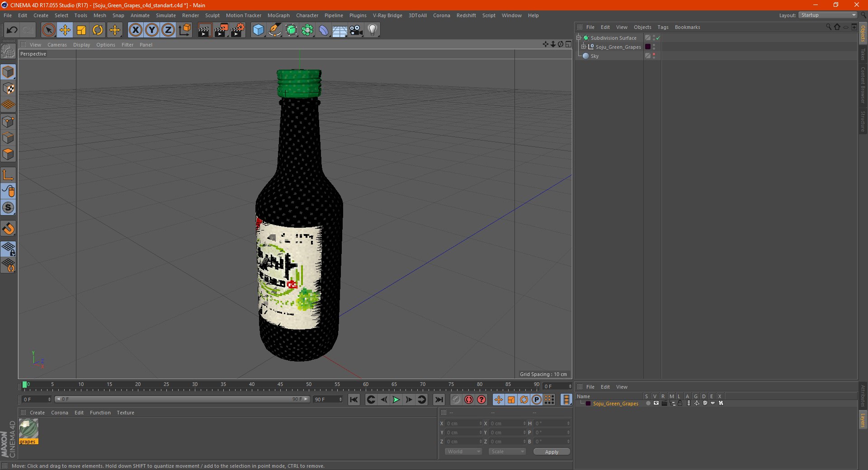The image size is (868, 470).
Task: Toggle Record Active Objects button
Action: click(456, 399)
